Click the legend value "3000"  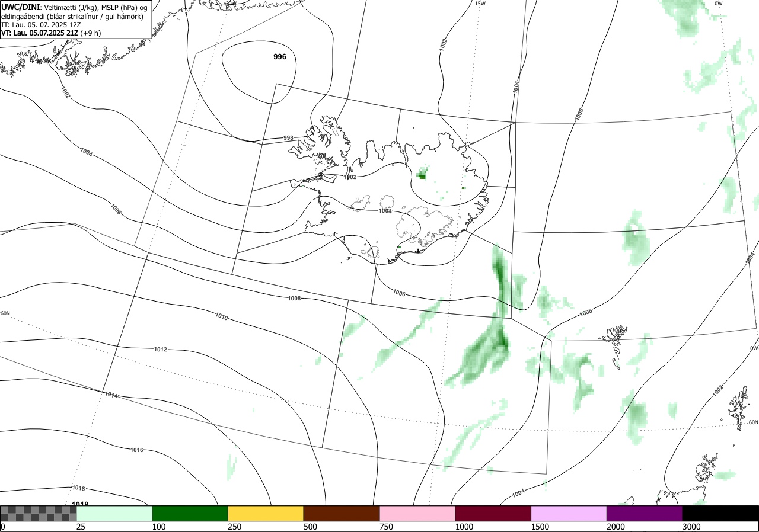pos(691,527)
